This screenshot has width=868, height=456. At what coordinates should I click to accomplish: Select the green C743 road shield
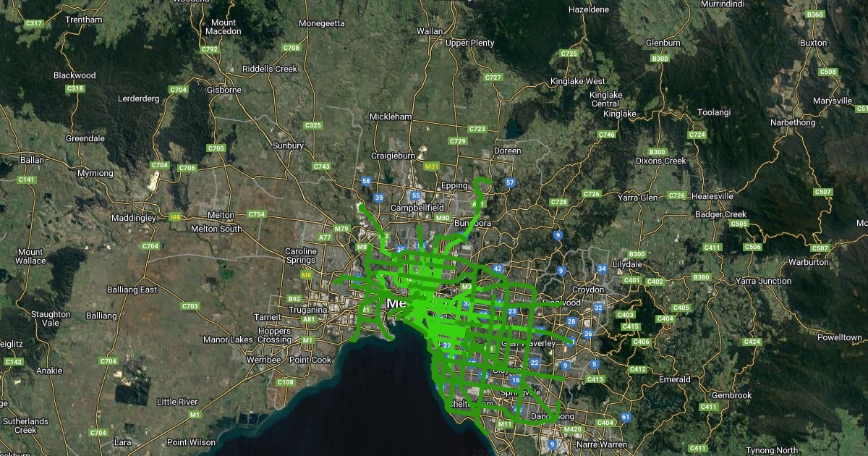[322, 166]
